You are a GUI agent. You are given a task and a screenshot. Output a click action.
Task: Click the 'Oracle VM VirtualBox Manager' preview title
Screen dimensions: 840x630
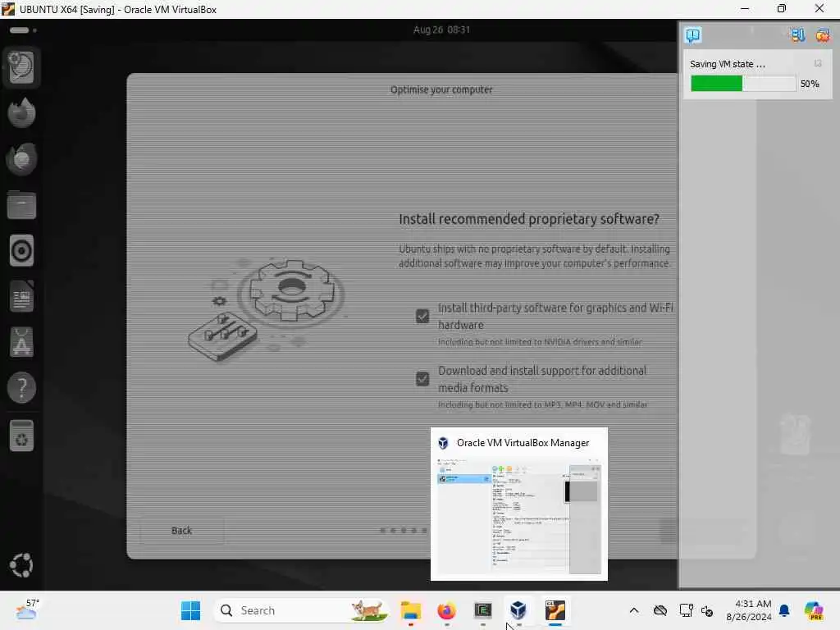tap(523, 443)
